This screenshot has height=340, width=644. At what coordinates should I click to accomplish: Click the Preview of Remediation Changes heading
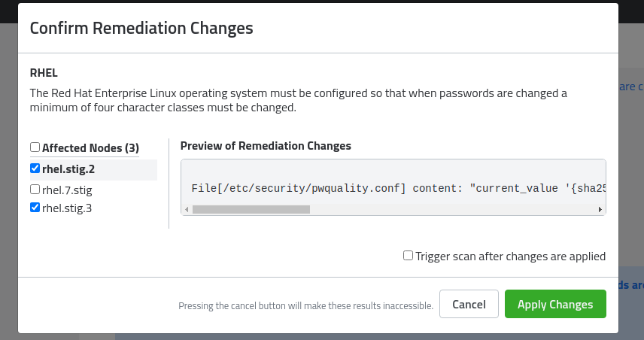266,146
